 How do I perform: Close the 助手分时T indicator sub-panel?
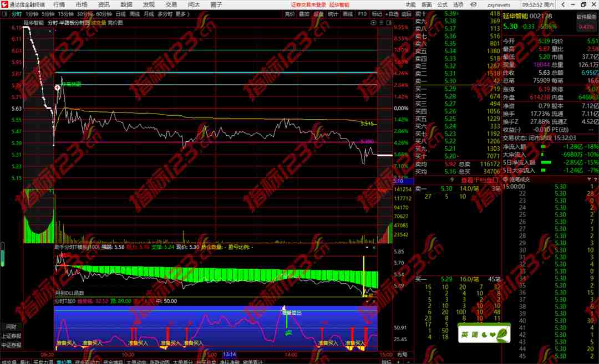click(x=374, y=248)
